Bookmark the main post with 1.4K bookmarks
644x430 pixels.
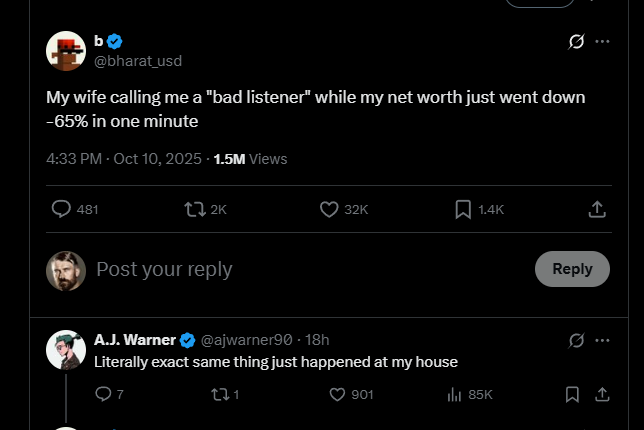point(463,209)
